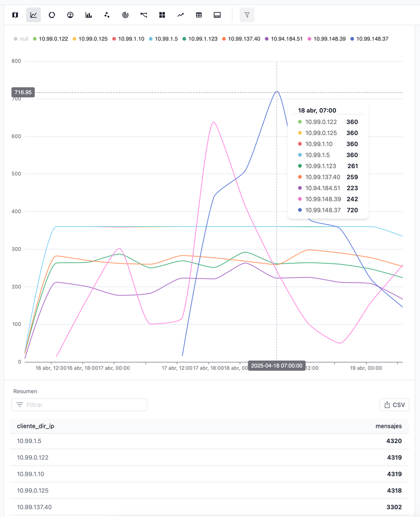Switch to table view icon

[x=199, y=15]
